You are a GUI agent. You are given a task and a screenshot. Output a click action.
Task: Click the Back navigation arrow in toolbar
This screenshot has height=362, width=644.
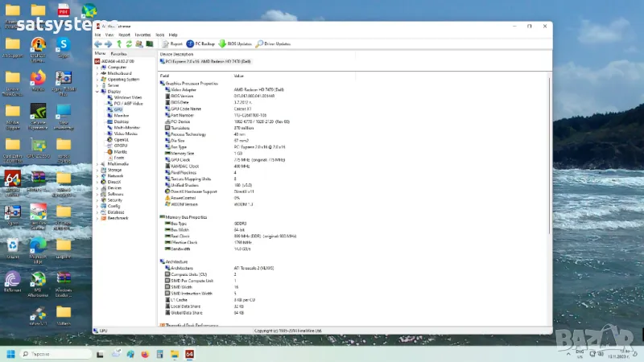pos(98,43)
